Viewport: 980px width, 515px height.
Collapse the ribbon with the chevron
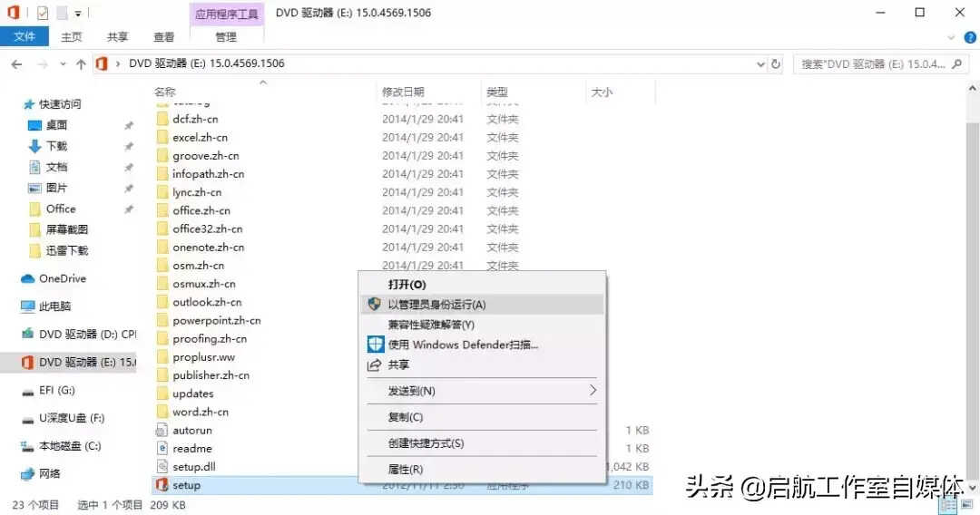952,37
